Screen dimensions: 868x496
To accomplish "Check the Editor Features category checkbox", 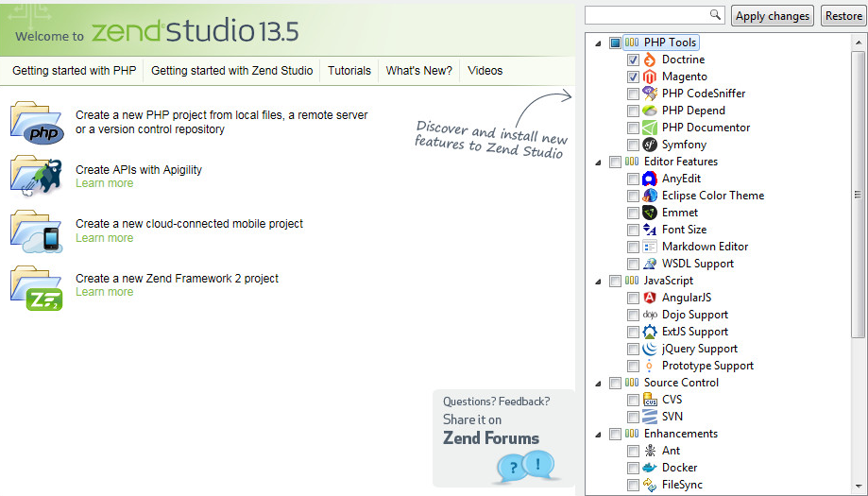I will tap(615, 162).
